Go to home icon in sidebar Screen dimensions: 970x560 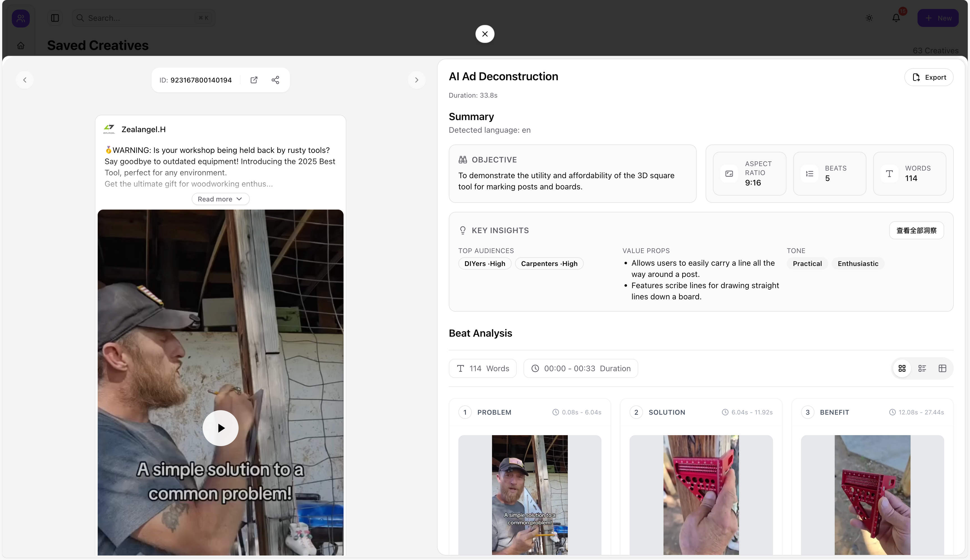click(21, 46)
